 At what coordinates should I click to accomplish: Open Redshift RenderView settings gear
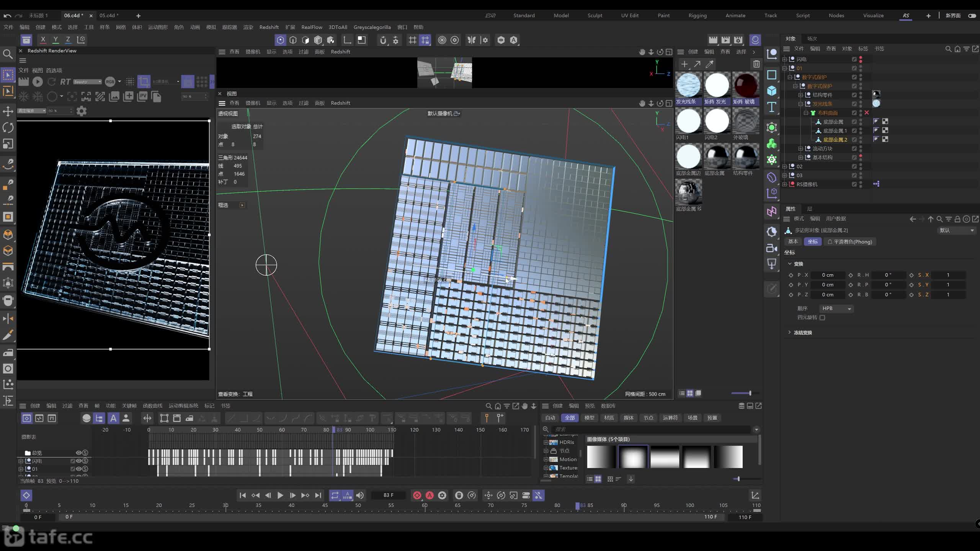(82, 111)
